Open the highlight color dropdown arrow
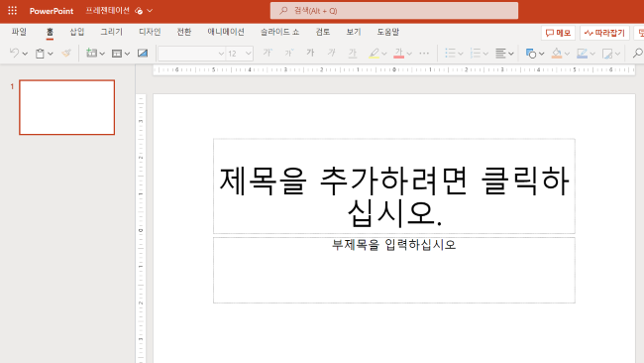Viewport: 644px width, 363px height. (384, 54)
